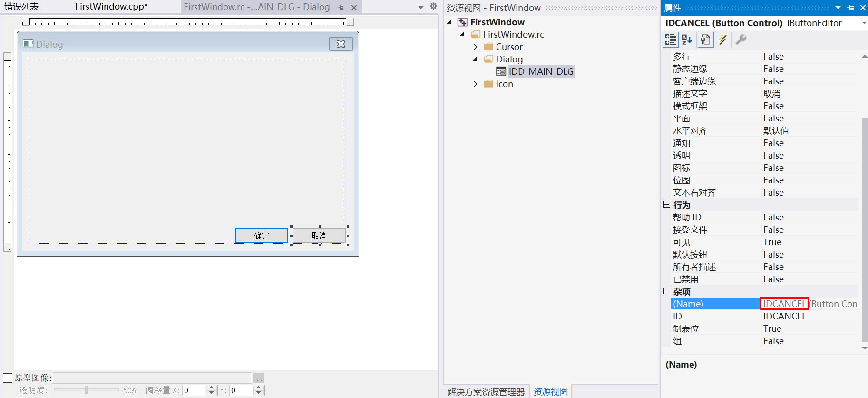Select the FirstWindow.rc Dialog tab
The width and height of the screenshot is (868, 398).
click(x=257, y=7)
